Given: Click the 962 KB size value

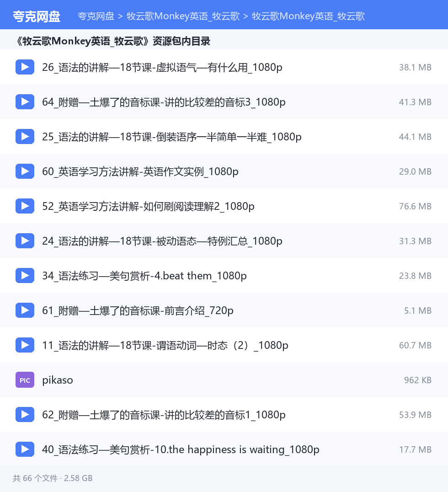Looking at the screenshot, I should (417, 380).
